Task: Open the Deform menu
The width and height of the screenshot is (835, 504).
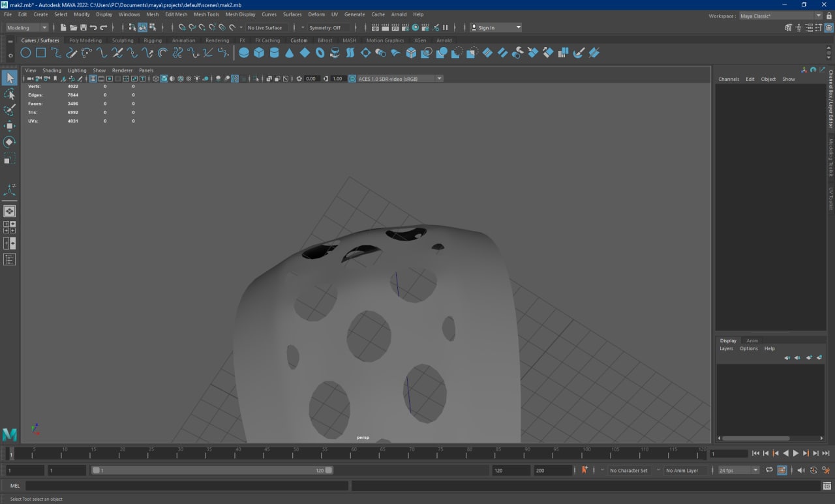Action: point(316,14)
